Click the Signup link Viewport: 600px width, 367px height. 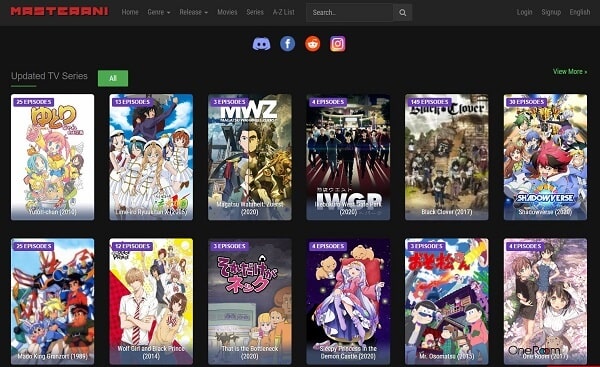(x=551, y=12)
